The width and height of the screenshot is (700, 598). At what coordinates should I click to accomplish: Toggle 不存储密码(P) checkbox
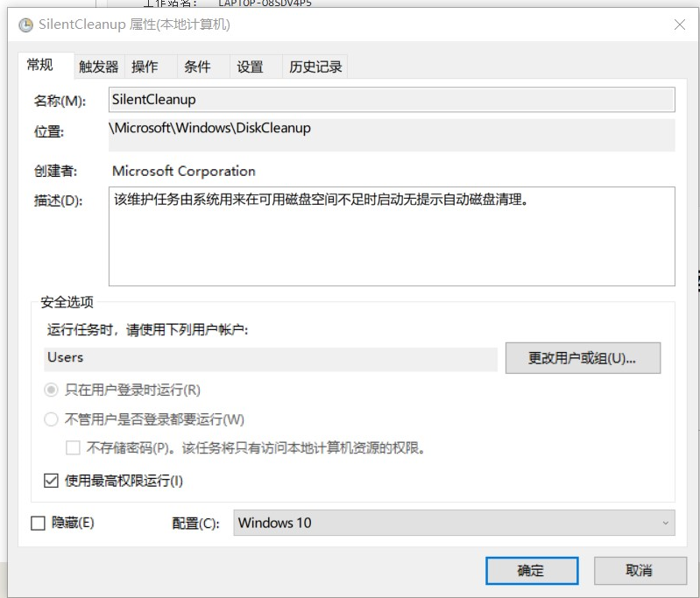click(73, 447)
